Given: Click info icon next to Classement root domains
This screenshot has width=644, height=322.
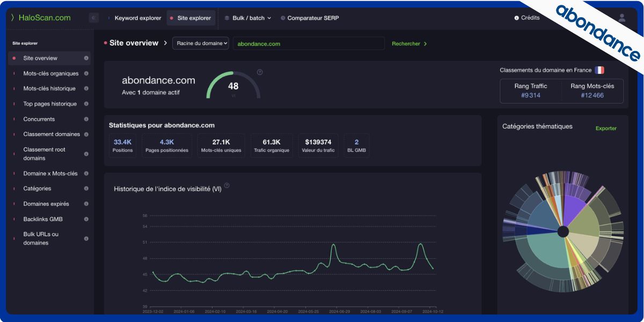Looking at the screenshot, I should coord(86,154).
